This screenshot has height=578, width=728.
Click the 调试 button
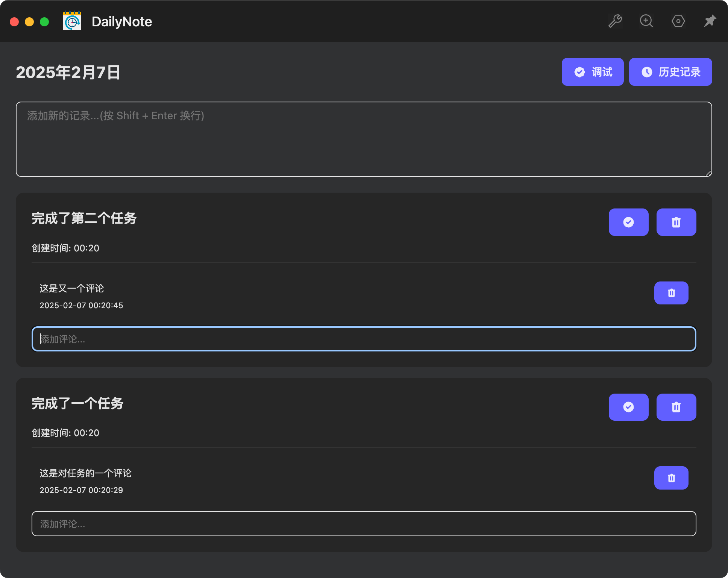593,72
